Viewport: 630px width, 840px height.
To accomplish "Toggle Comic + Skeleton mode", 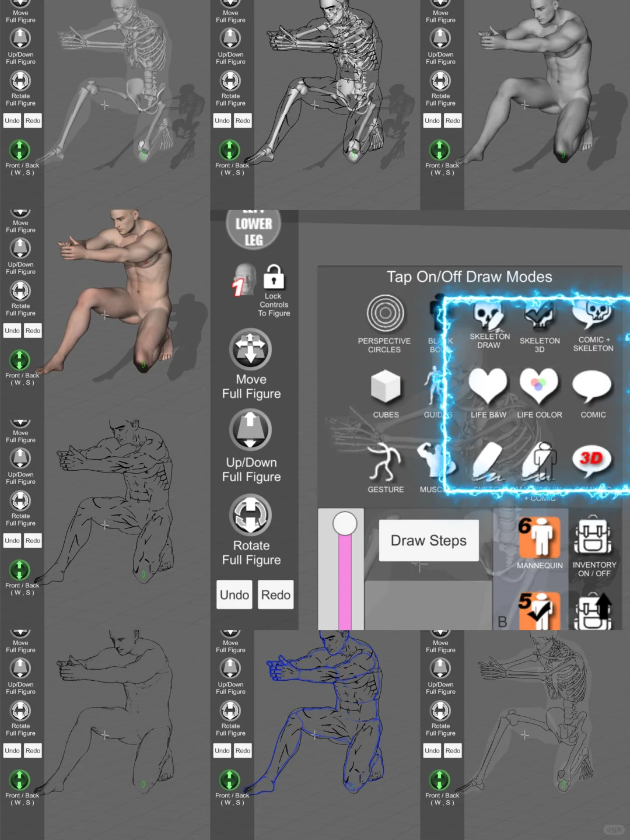I will [593, 317].
